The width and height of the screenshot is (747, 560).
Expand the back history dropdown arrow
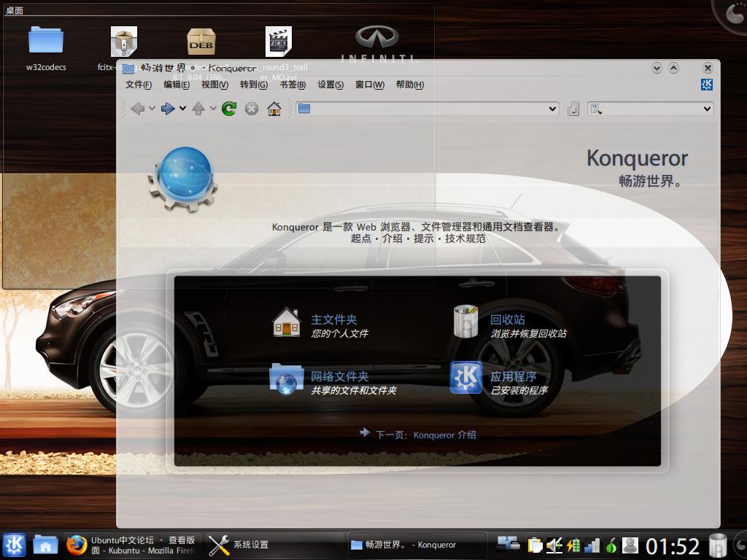pos(152,109)
